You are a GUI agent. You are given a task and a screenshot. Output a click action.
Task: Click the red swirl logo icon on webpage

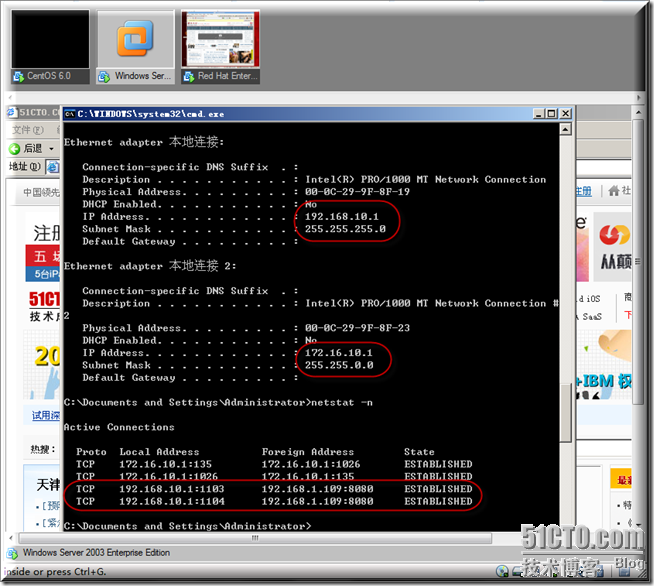pos(614,234)
